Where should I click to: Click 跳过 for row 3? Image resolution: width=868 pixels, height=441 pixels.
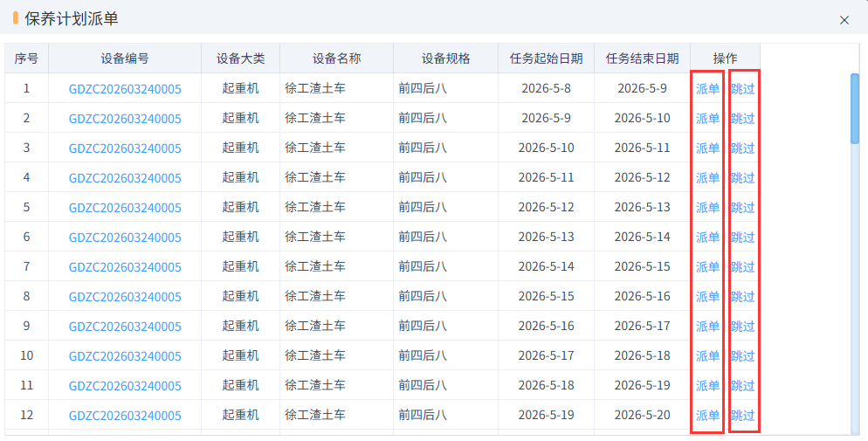click(743, 148)
